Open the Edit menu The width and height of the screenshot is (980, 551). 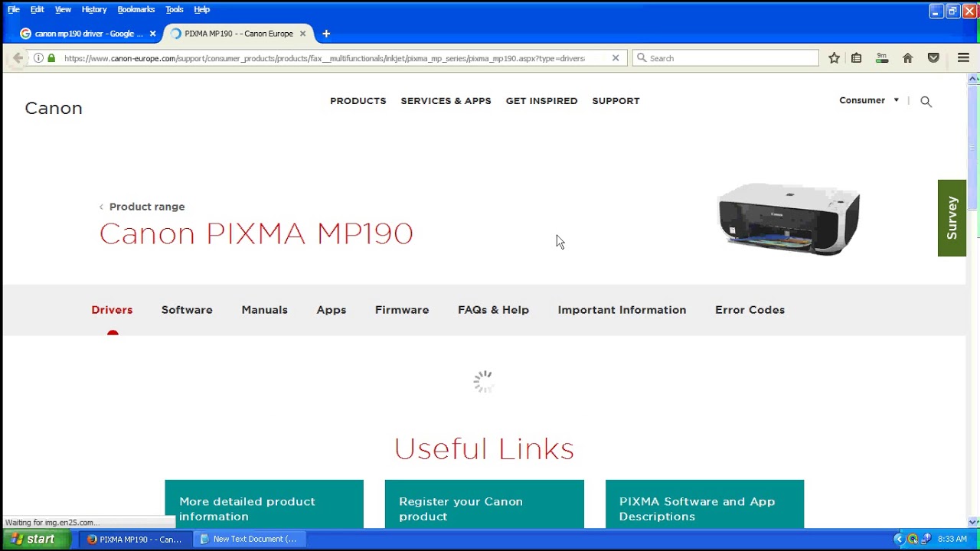(x=37, y=9)
